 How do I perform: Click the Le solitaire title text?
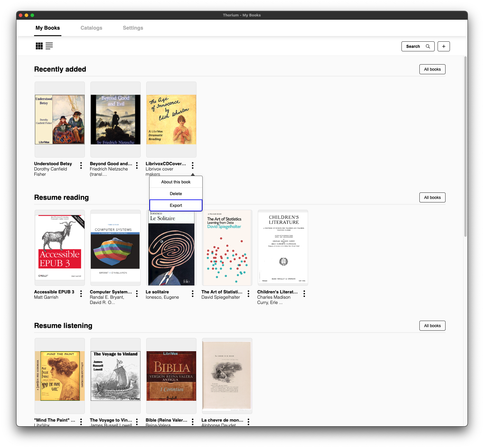(x=157, y=292)
